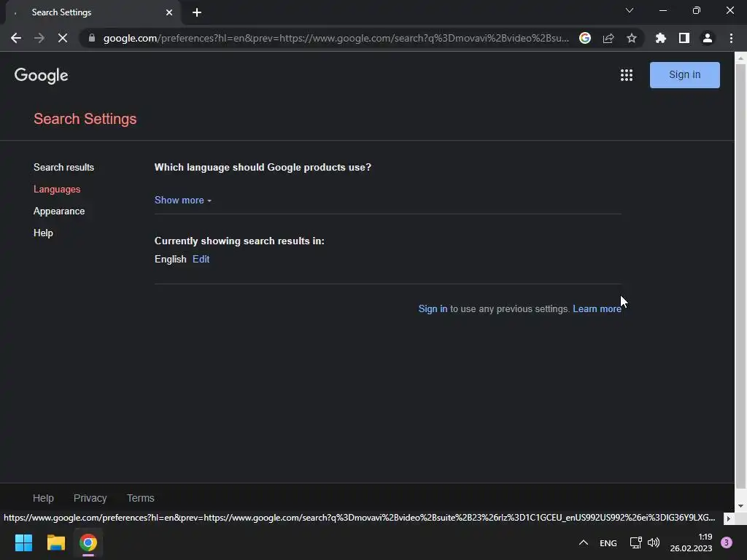Click the blue Sign in button
The width and height of the screenshot is (747, 560).
tap(684, 75)
